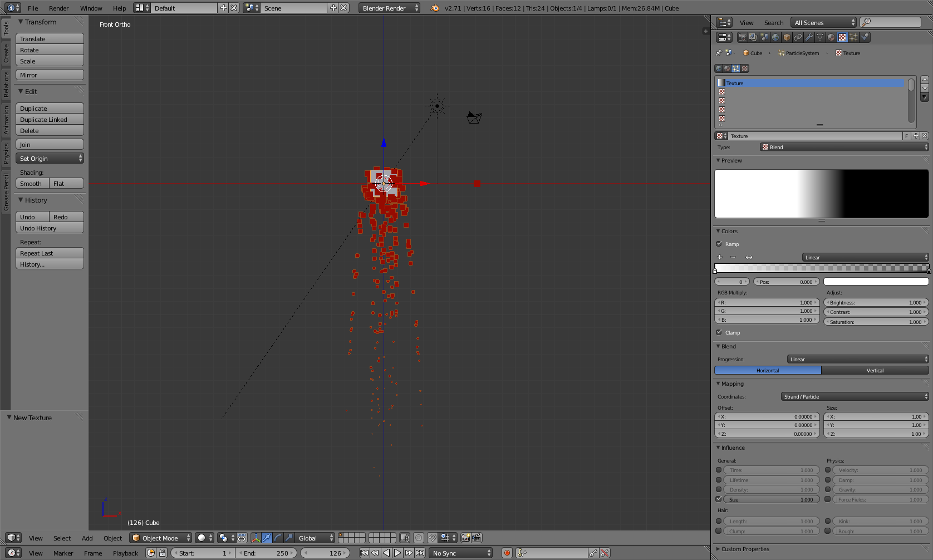Image resolution: width=933 pixels, height=560 pixels.
Task: Toggle the snap magnet icon
Action: coord(432,538)
